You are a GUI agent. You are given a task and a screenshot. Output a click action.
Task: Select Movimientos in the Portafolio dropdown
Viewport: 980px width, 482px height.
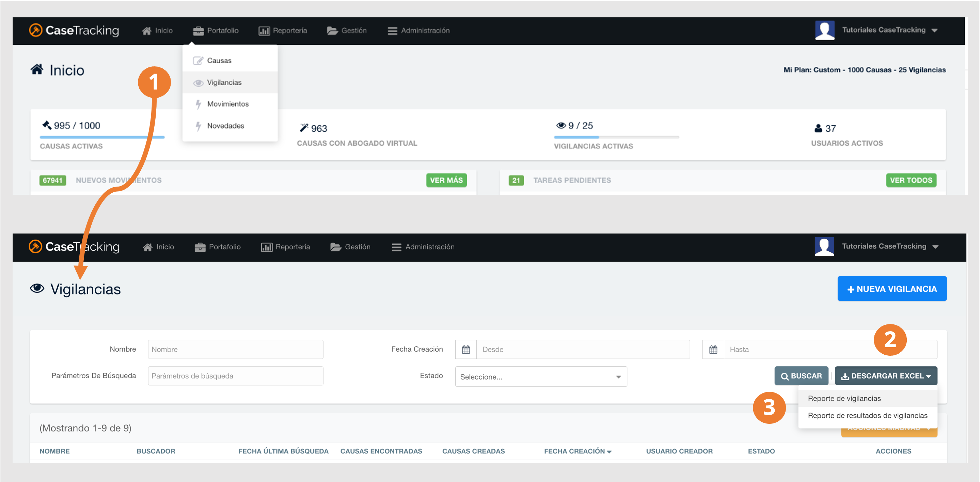pyautogui.click(x=227, y=104)
